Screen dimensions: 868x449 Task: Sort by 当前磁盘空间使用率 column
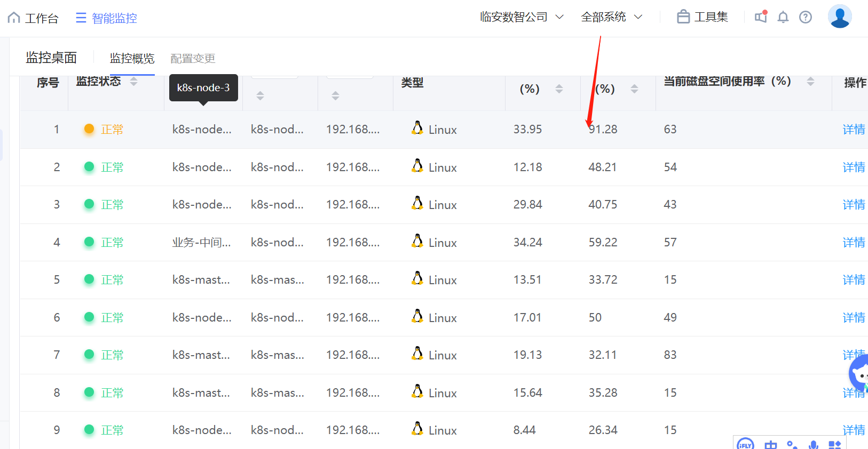[x=810, y=82]
